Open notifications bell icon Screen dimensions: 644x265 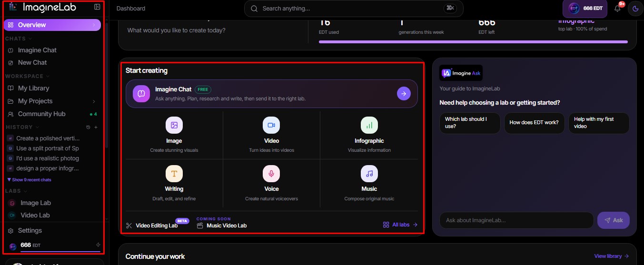tap(617, 8)
